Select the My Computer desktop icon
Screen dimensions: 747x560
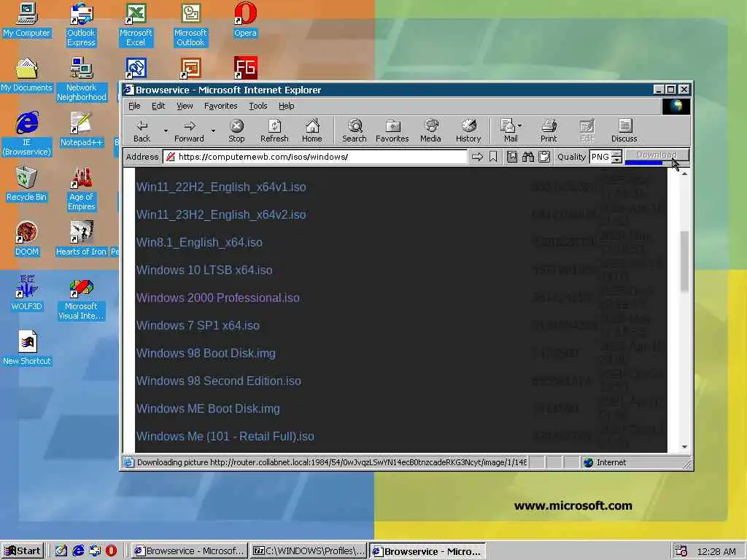coord(26,20)
